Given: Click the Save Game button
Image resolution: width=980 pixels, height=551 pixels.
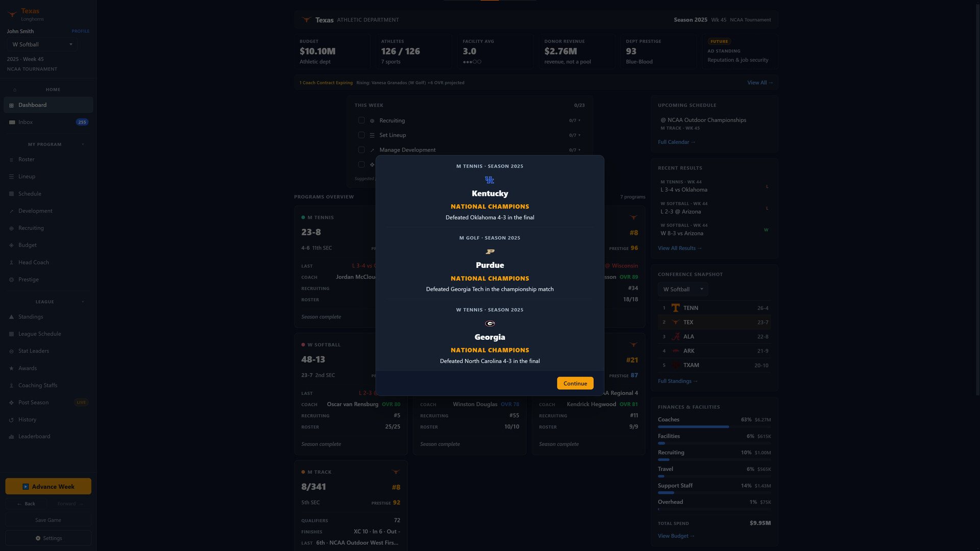Looking at the screenshot, I should 48,520.
